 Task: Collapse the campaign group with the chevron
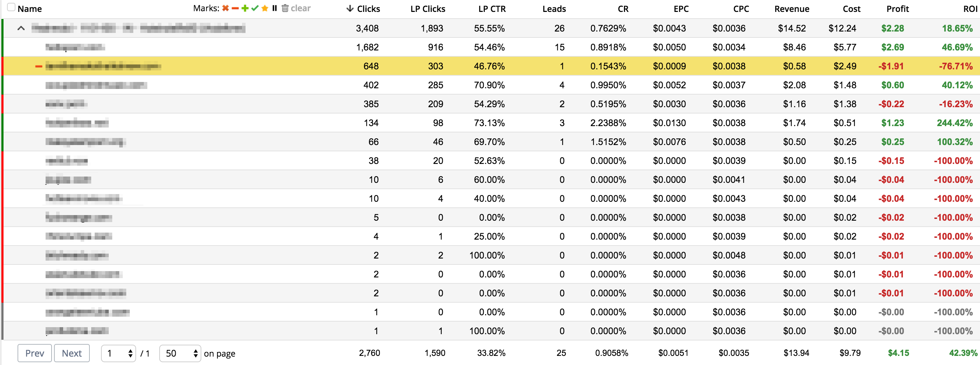point(21,28)
